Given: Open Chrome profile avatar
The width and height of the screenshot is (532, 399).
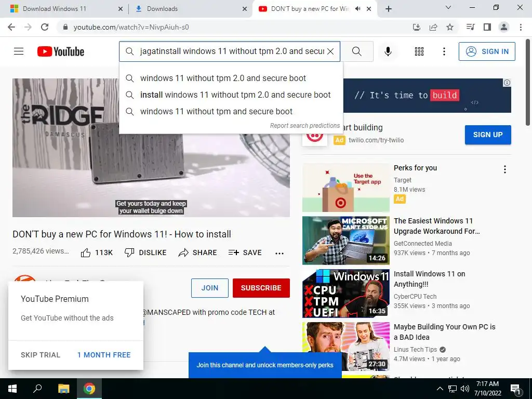Looking at the screenshot, I should [504, 27].
